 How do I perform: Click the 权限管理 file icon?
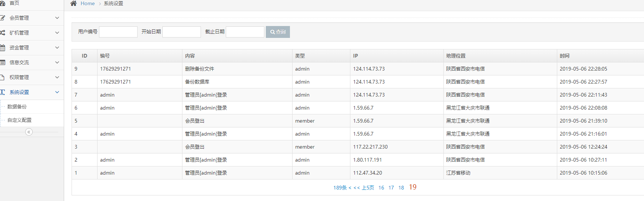click(2, 77)
